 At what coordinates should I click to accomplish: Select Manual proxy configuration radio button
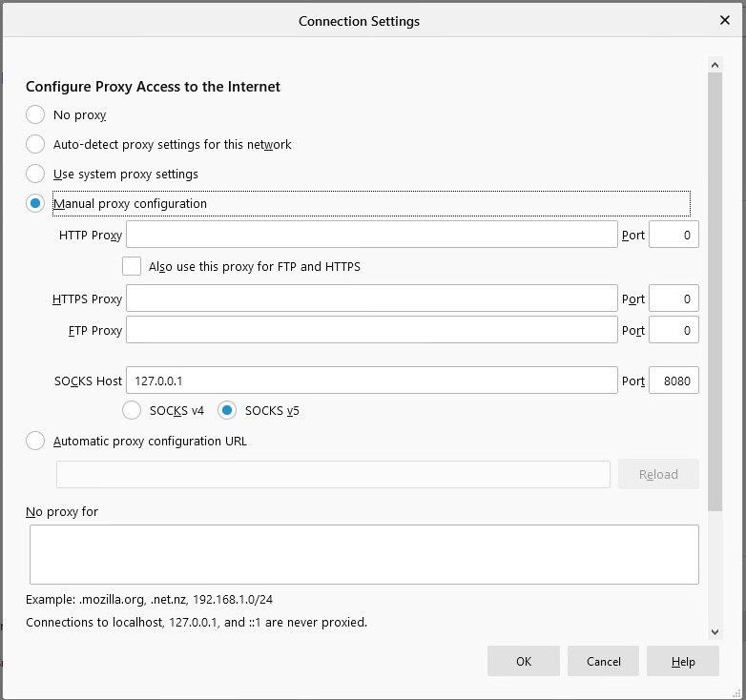[x=35, y=203]
